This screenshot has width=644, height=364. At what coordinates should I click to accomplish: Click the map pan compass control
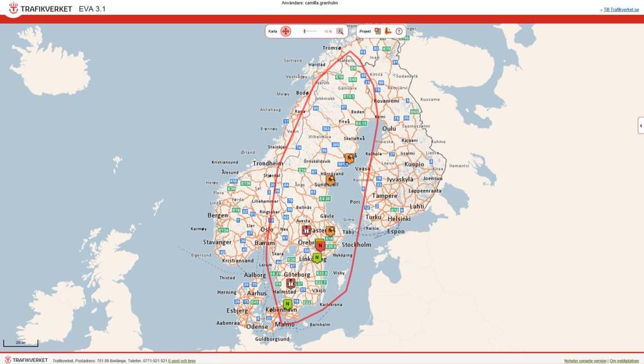click(x=286, y=31)
